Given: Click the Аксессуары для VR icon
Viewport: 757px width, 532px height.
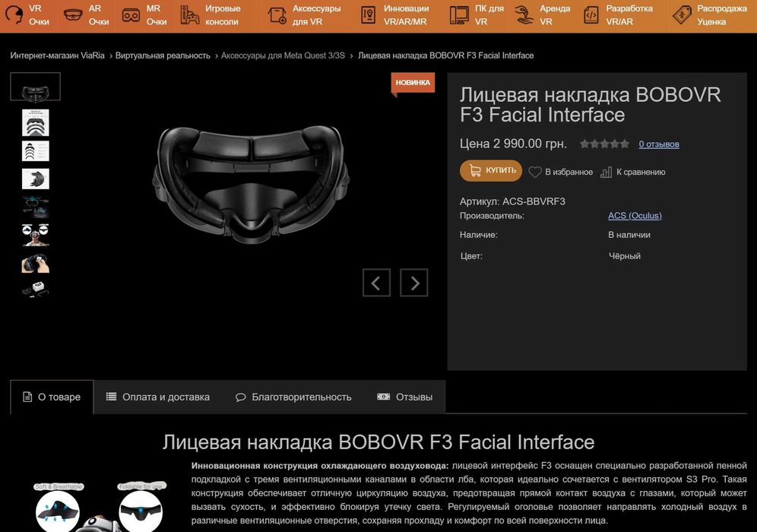Looking at the screenshot, I should 277,15.
